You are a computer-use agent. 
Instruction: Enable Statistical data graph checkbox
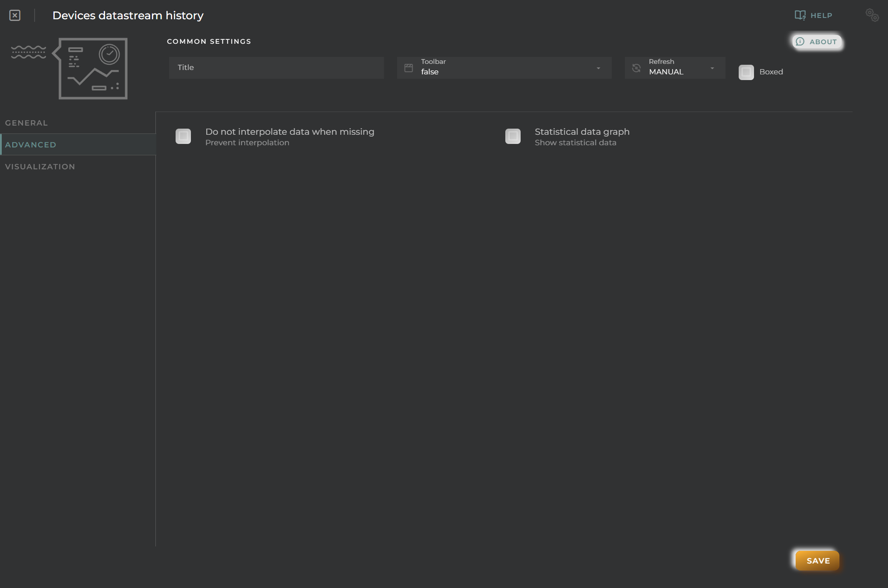click(x=513, y=136)
